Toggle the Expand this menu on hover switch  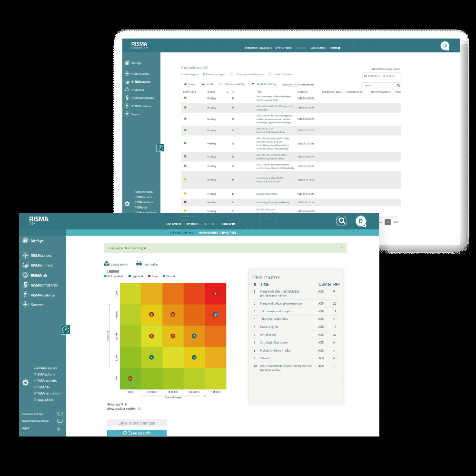(x=59, y=421)
